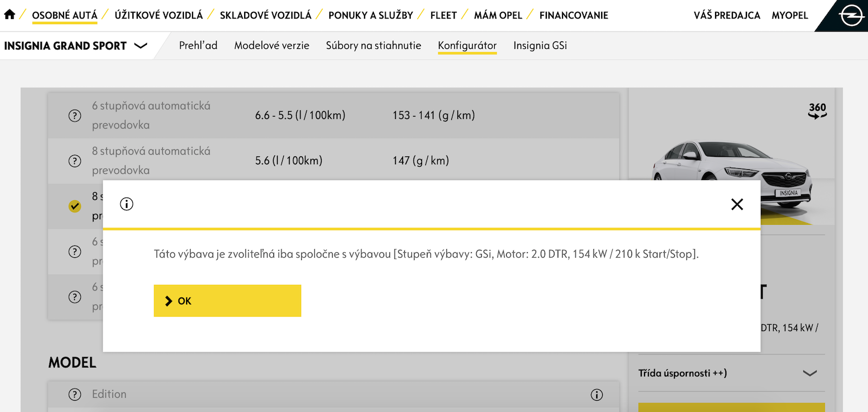This screenshot has width=868, height=412.
Task: Open Mám Opel menu
Action: [498, 15]
